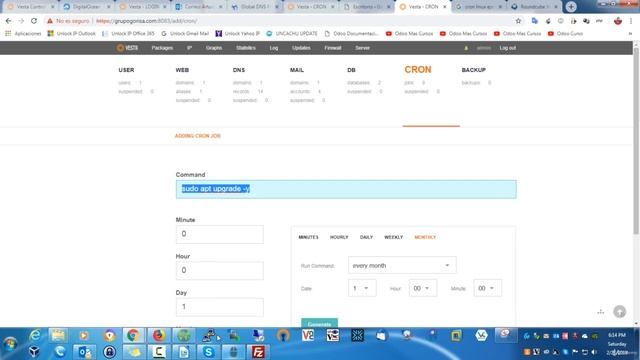Open the Server menu item
Viewport: 640px width, 360px height.
[362, 48]
